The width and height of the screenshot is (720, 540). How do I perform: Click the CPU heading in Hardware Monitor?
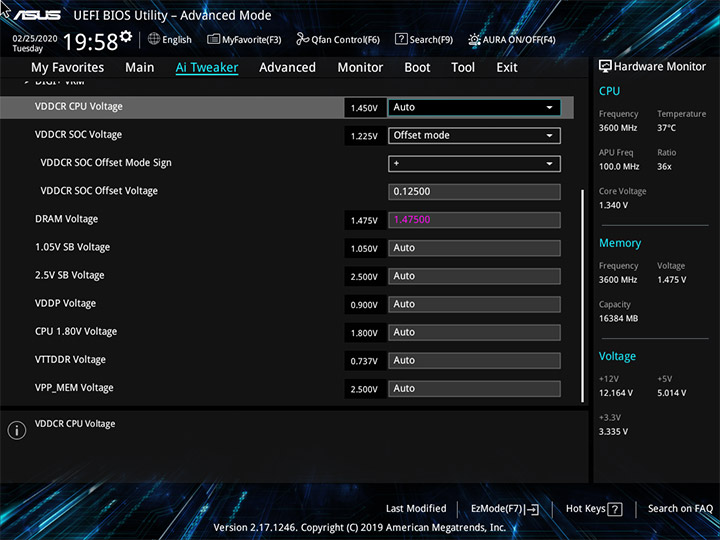609,91
